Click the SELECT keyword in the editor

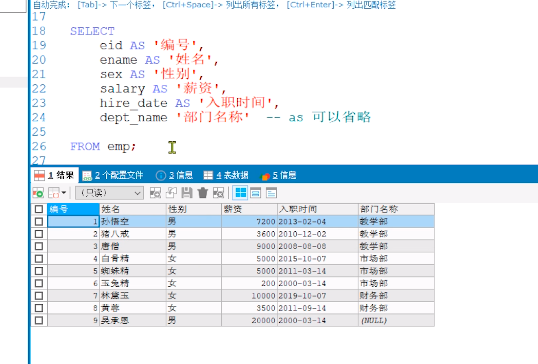tap(92, 31)
